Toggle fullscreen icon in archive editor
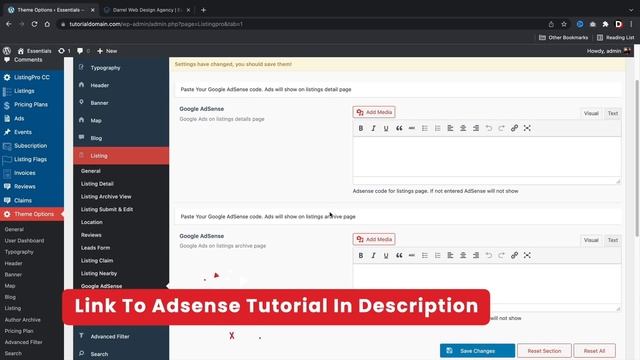Screen dimensions: 640x360 [527, 256]
